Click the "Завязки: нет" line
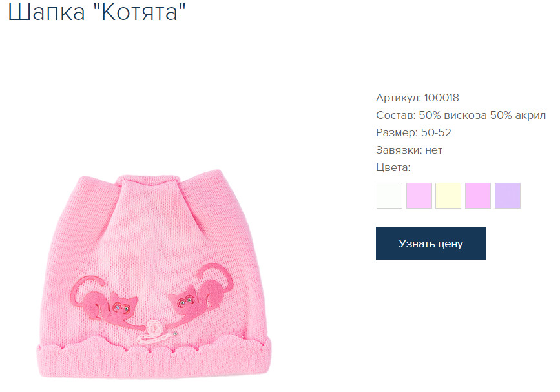560x392 pixels. (x=409, y=150)
